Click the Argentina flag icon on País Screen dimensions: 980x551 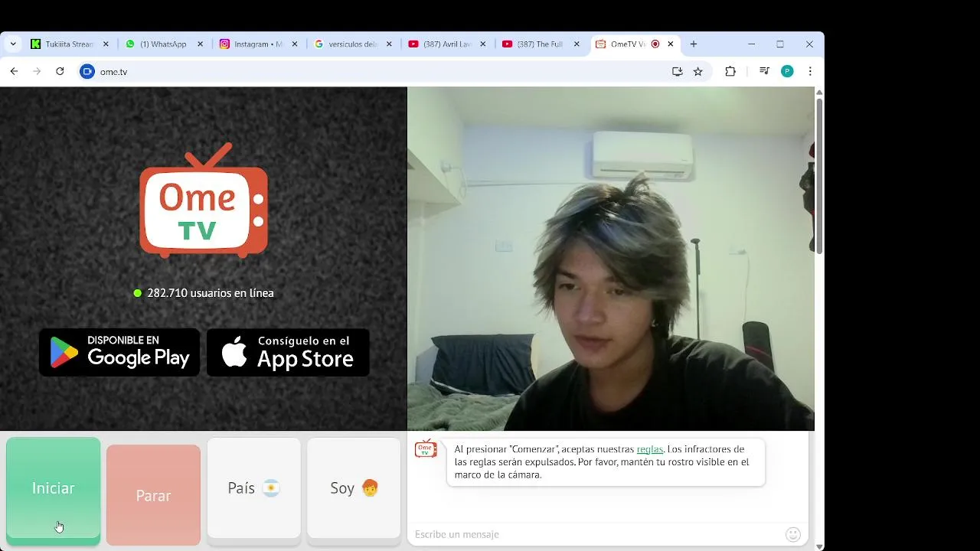(271, 488)
